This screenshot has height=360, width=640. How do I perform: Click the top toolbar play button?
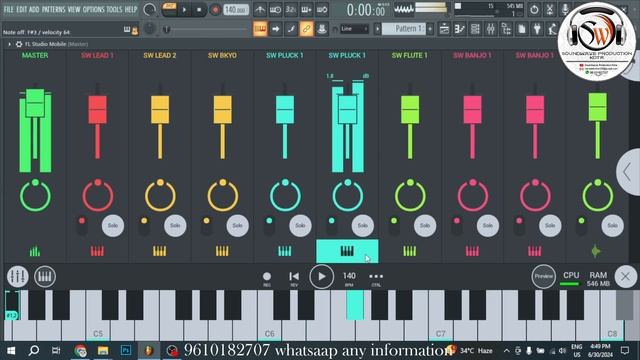(x=184, y=10)
